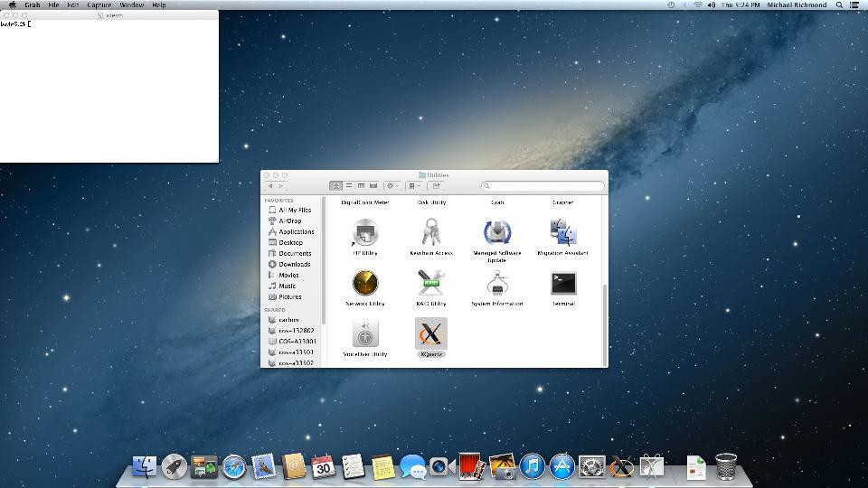
Task: Open XQuartz in the Utilities folder
Action: (431, 334)
